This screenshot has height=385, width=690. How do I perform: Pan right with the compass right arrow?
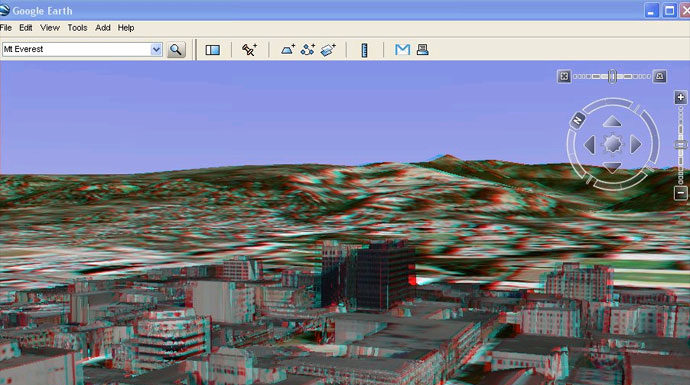[636, 144]
